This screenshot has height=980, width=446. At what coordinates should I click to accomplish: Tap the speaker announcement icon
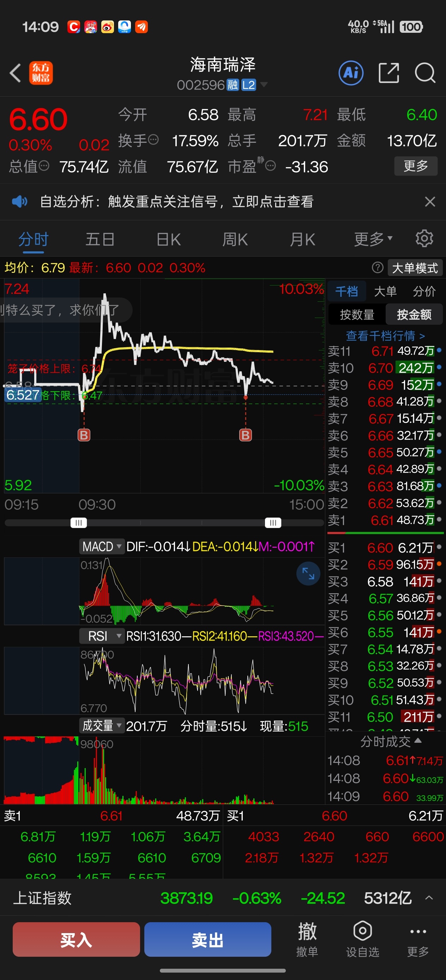point(19,201)
